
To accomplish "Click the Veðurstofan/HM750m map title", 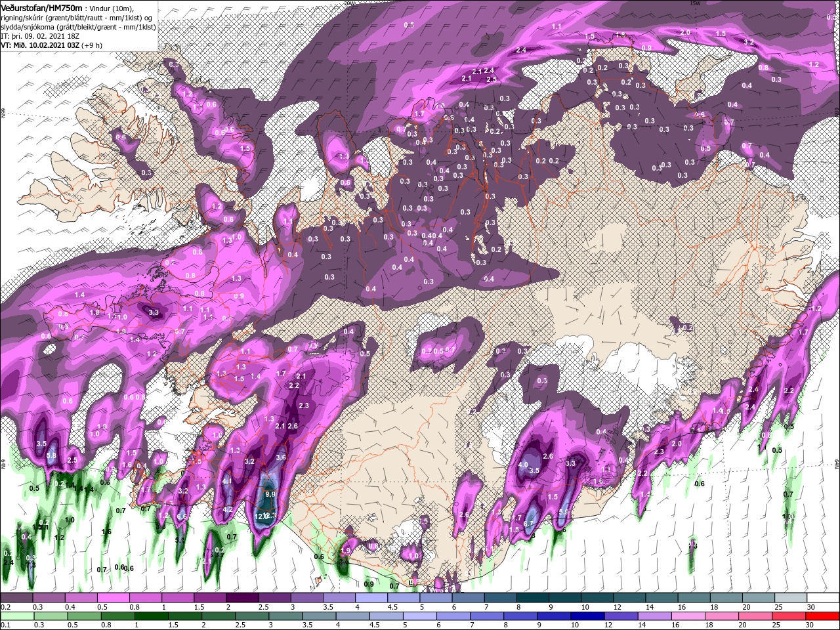I will (x=41, y=7).
